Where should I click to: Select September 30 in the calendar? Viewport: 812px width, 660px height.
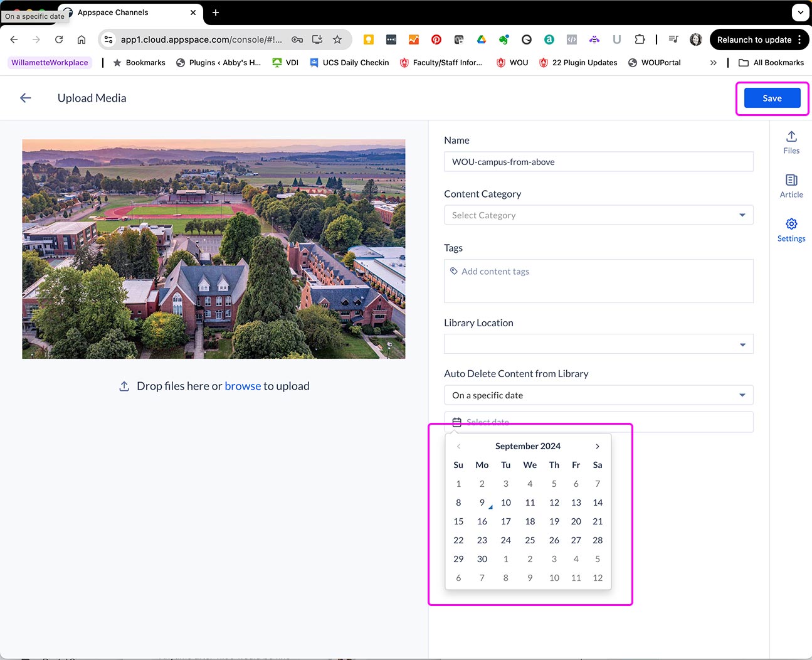pos(482,559)
